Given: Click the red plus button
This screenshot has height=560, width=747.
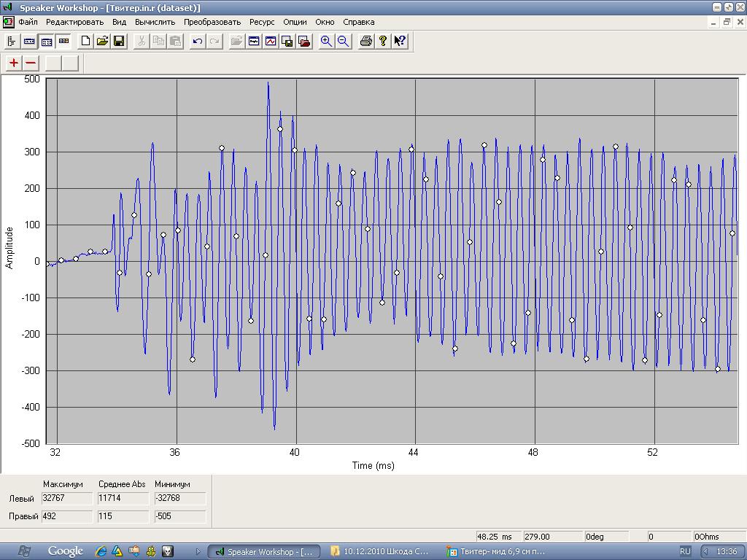Looking at the screenshot, I should (x=14, y=63).
